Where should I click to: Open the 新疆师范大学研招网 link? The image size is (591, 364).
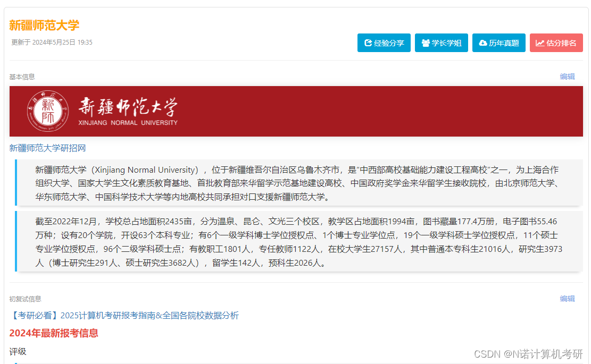point(47,148)
